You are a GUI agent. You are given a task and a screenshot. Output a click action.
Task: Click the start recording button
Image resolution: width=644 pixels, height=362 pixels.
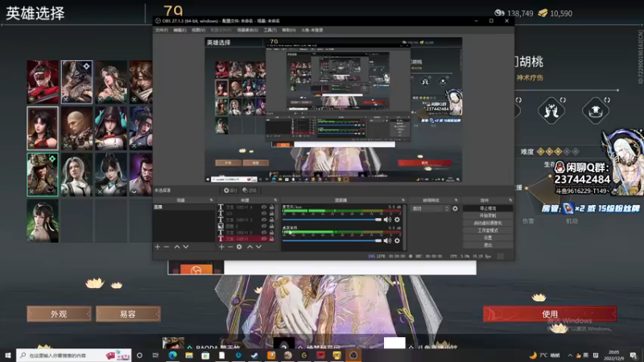pyautogui.click(x=488, y=216)
